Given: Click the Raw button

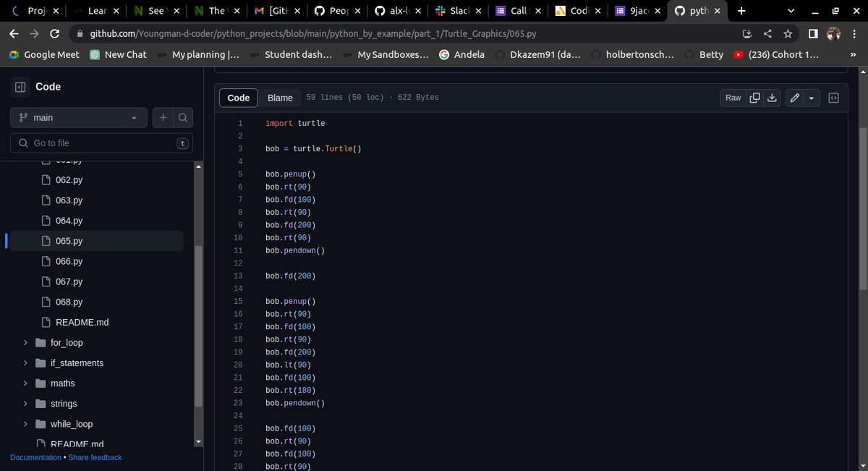Looking at the screenshot, I should point(732,97).
